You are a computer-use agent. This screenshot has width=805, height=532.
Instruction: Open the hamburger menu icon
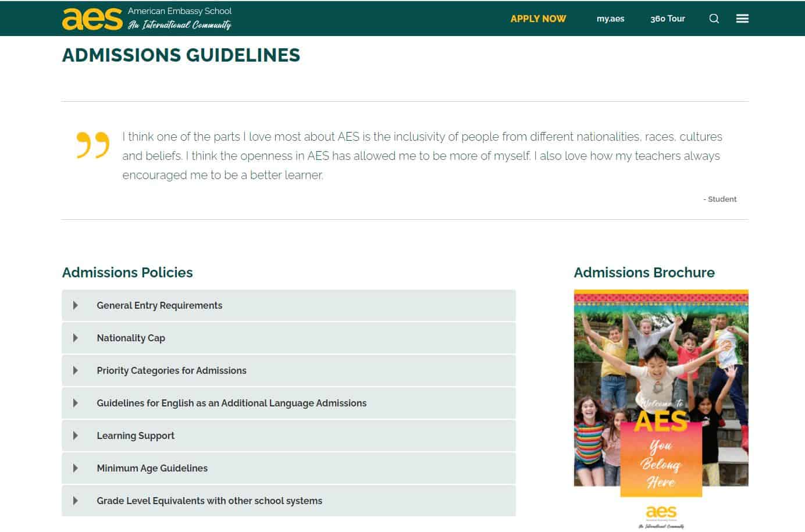[742, 19]
